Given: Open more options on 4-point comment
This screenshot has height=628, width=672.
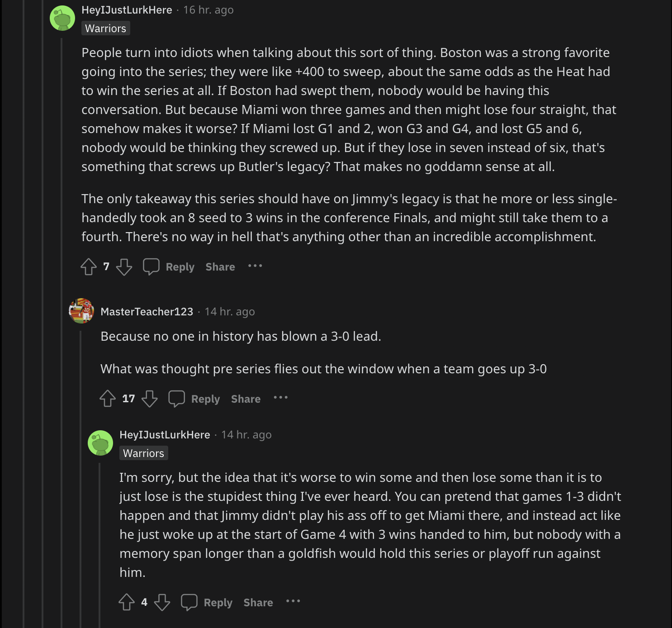Looking at the screenshot, I should click(x=293, y=601).
